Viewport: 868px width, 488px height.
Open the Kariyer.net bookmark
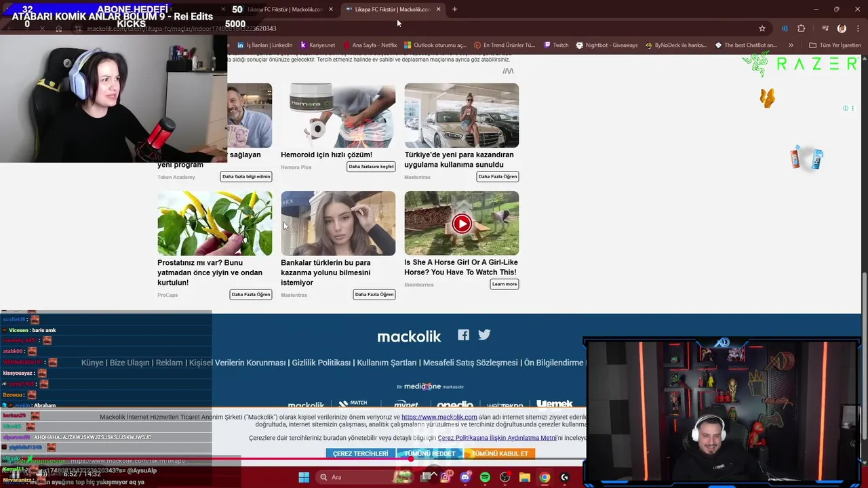[317, 45]
